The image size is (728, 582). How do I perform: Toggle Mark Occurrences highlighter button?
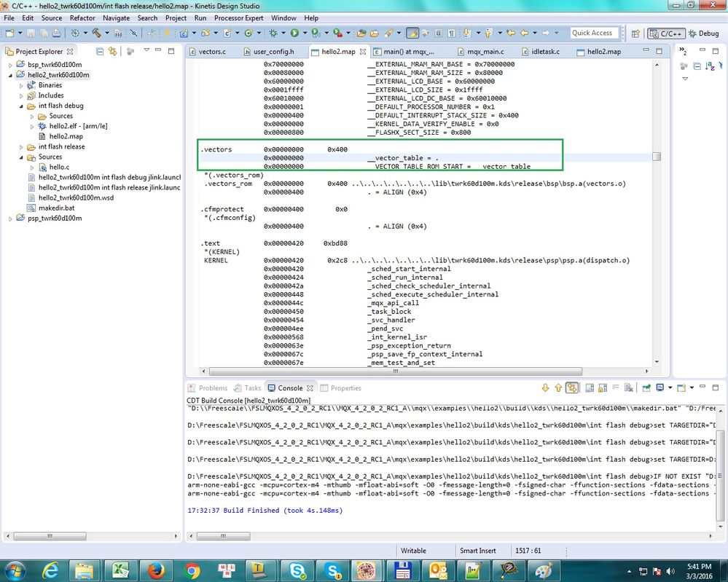coord(412,33)
